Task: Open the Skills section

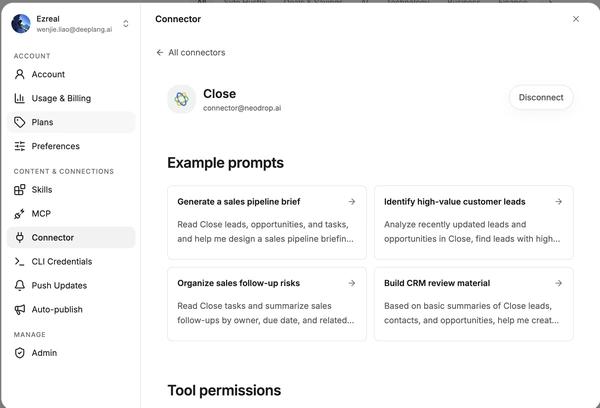Action: click(x=71, y=189)
